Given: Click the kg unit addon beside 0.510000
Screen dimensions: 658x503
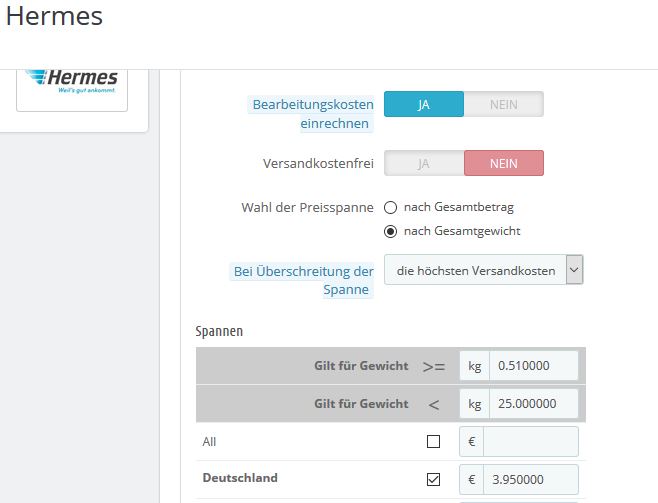Looking at the screenshot, I should tap(474, 366).
